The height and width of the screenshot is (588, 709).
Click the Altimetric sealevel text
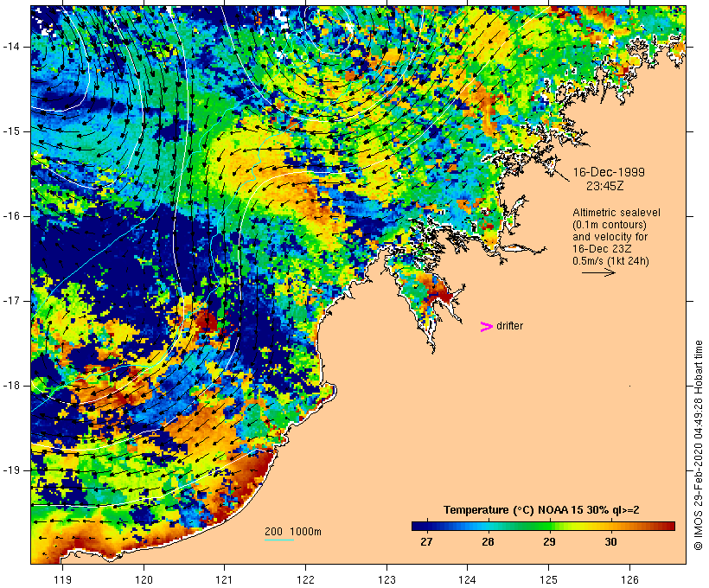point(616,213)
